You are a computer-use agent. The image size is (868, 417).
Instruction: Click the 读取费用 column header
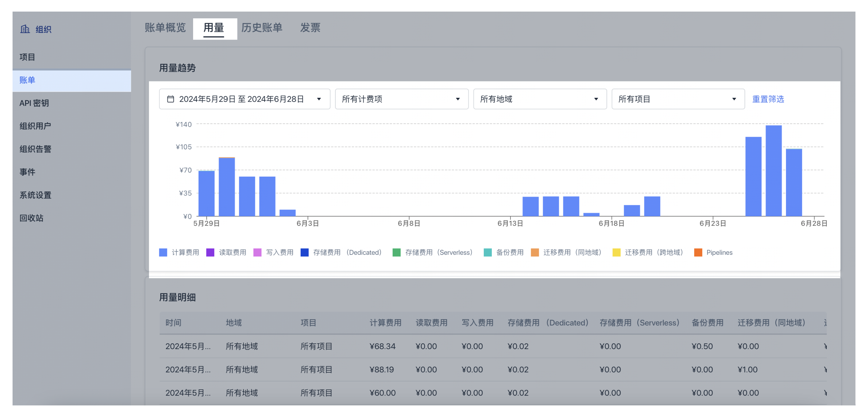[432, 323]
